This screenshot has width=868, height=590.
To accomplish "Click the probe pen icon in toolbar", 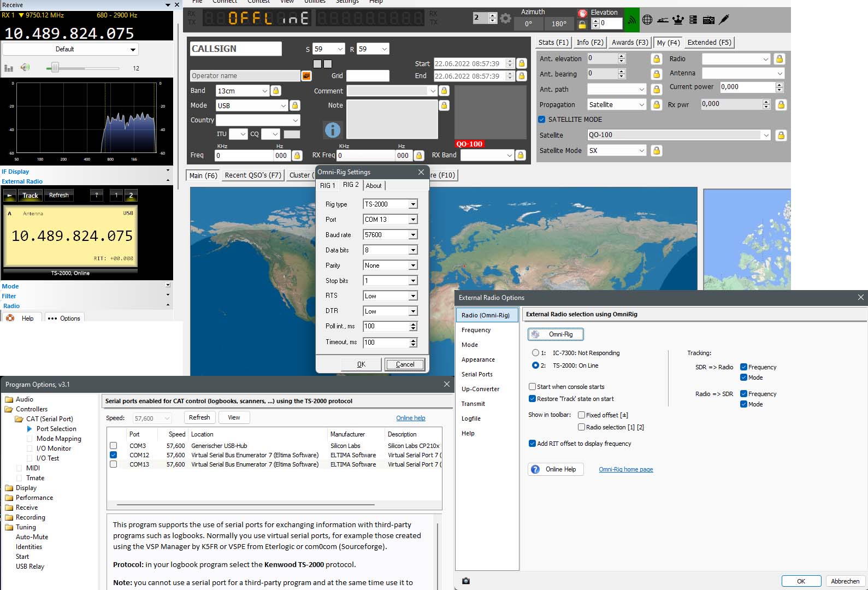I will point(724,20).
